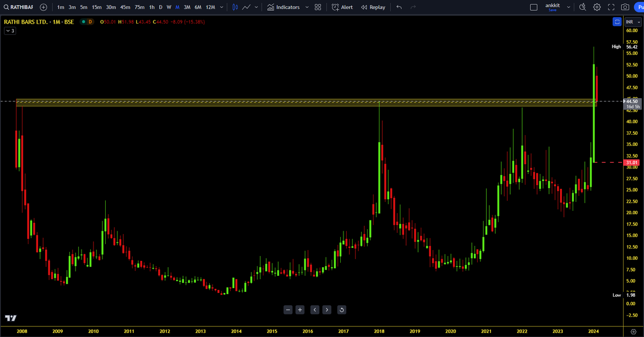The image size is (644, 337).
Task: Open chart settings gear icon
Action: coord(597,8)
